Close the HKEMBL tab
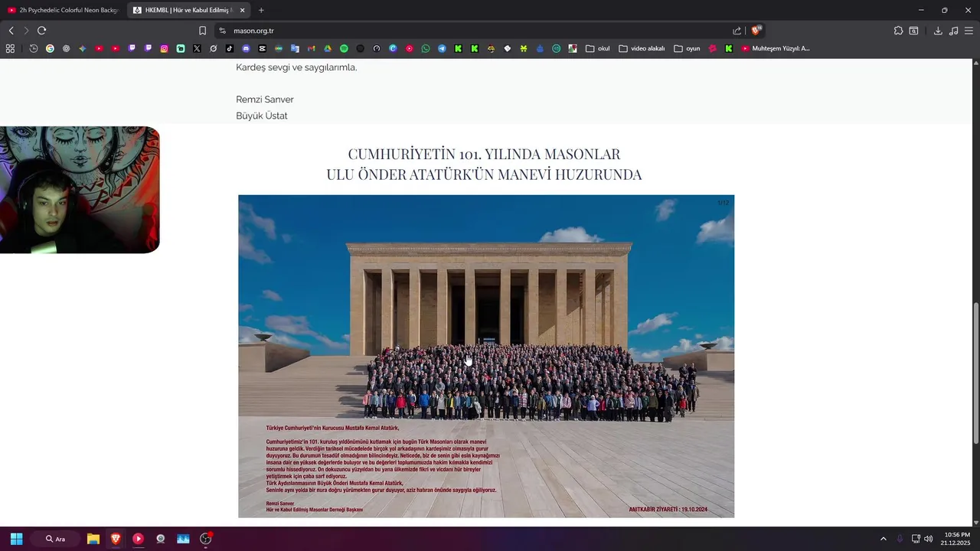Image resolution: width=980 pixels, height=551 pixels. [242, 10]
